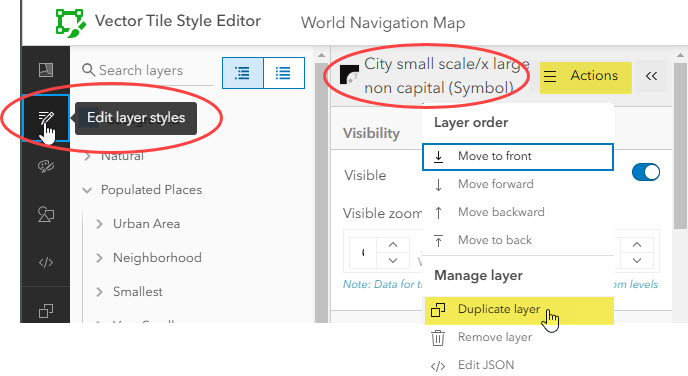Open the basemap panel icon in sidebar
Image resolution: width=688 pixels, height=376 pixels.
point(46,70)
